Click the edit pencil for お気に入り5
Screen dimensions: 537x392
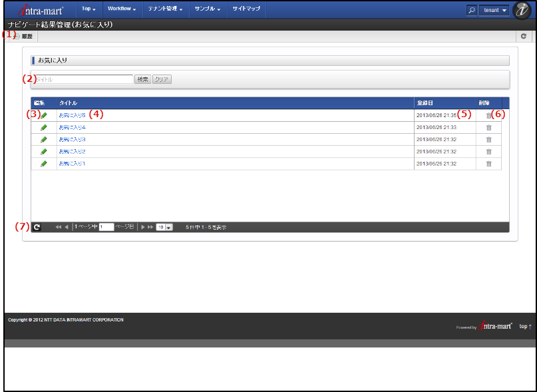click(x=43, y=116)
